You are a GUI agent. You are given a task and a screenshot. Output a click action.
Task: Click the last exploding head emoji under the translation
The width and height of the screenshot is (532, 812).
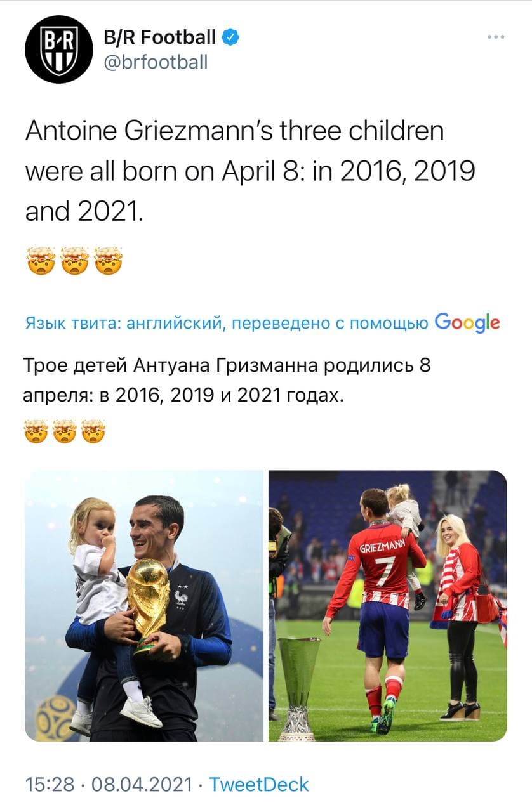[93, 432]
